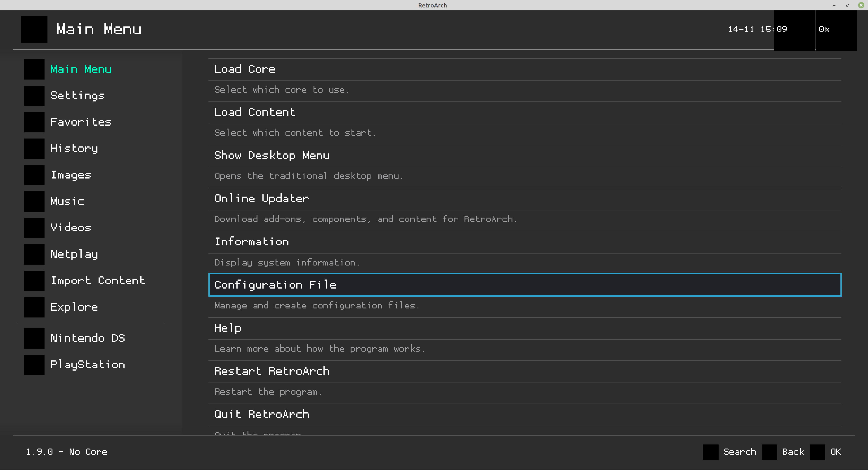Click Restart RetroArch
868x470 pixels.
[271, 371]
